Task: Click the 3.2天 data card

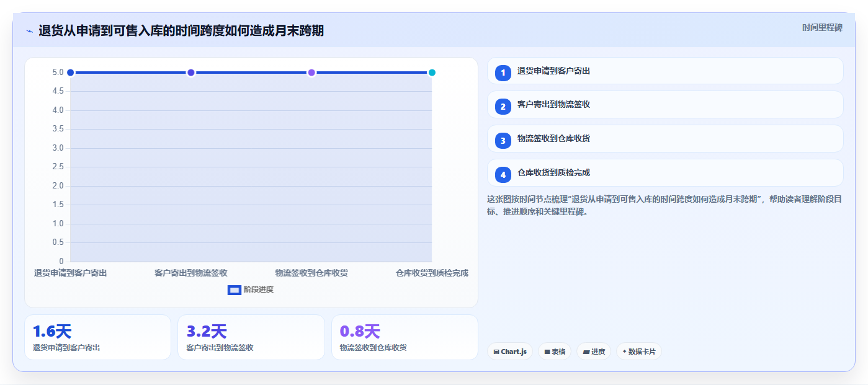Action: (x=251, y=337)
